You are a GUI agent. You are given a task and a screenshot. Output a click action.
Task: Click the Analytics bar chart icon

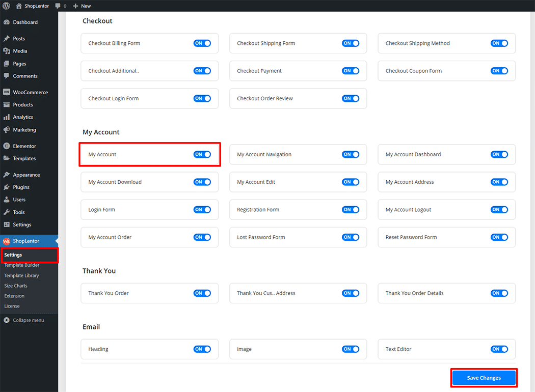(x=7, y=117)
